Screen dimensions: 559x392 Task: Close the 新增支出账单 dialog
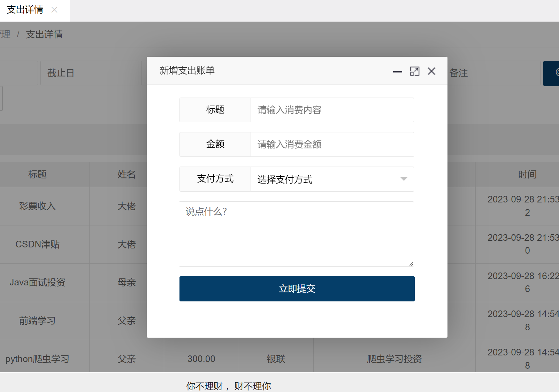(x=431, y=71)
